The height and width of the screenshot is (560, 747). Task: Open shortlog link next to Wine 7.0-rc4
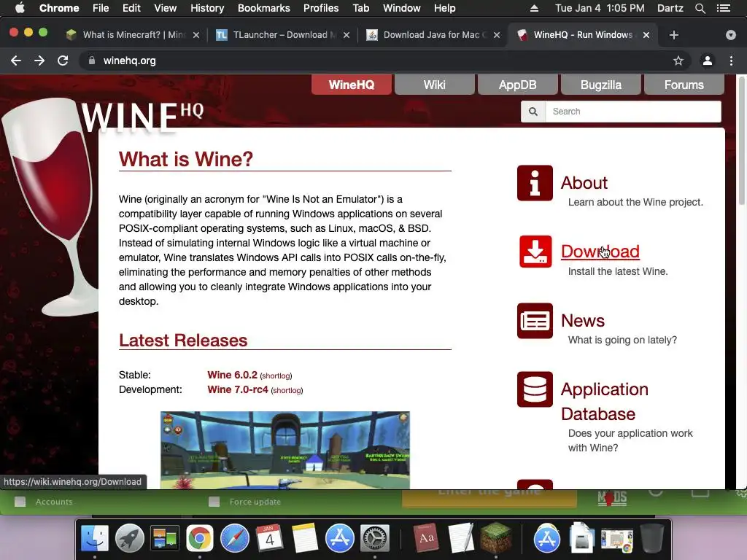[287, 391]
